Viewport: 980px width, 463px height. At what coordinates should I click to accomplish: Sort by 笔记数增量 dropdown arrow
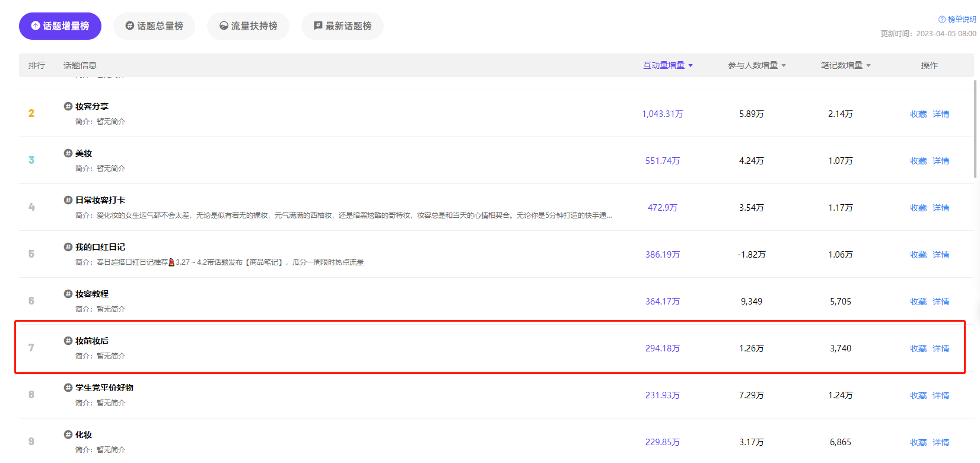click(x=868, y=65)
